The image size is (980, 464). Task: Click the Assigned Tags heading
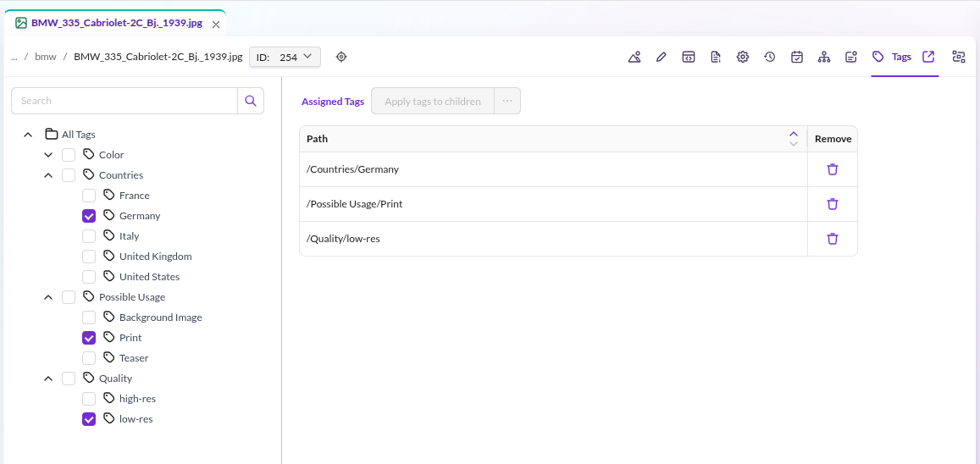coord(333,101)
